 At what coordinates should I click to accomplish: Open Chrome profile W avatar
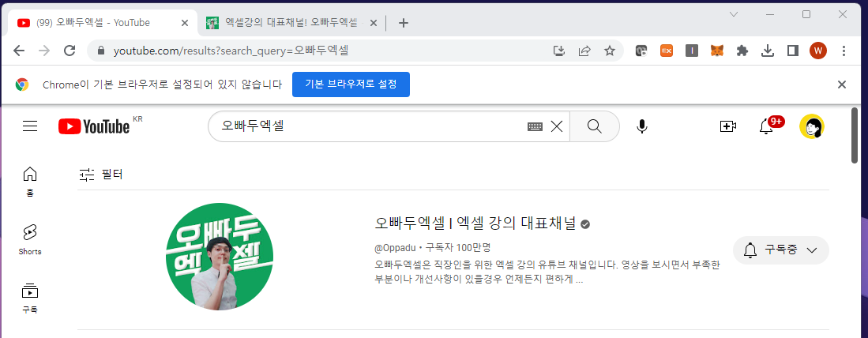(817, 51)
